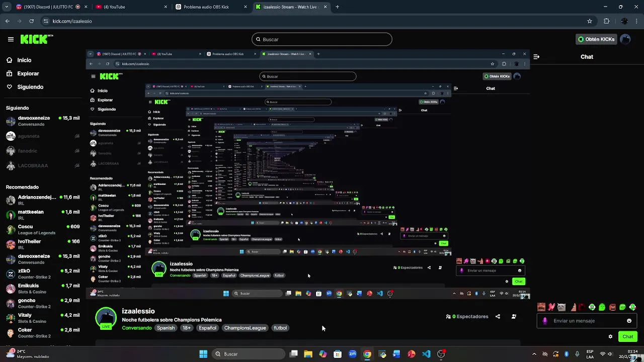Select the cat emote in chat
644x362 pixels.
561,307
